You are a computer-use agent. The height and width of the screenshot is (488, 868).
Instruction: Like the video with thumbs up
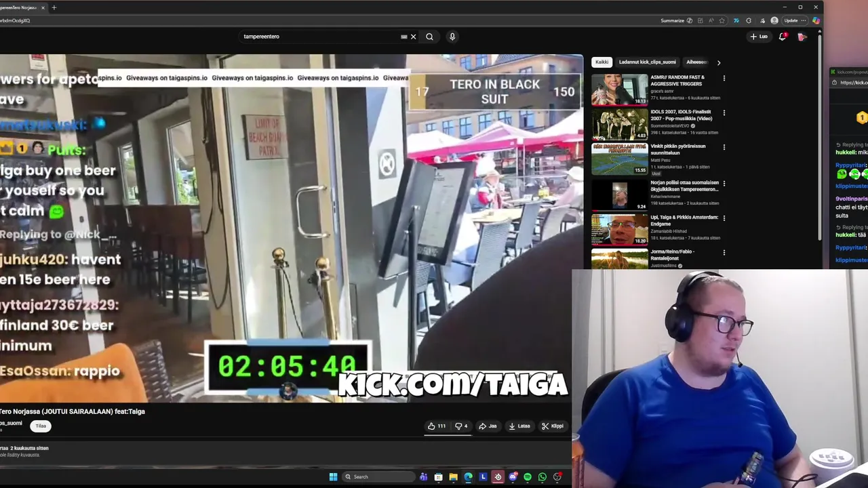click(436, 426)
